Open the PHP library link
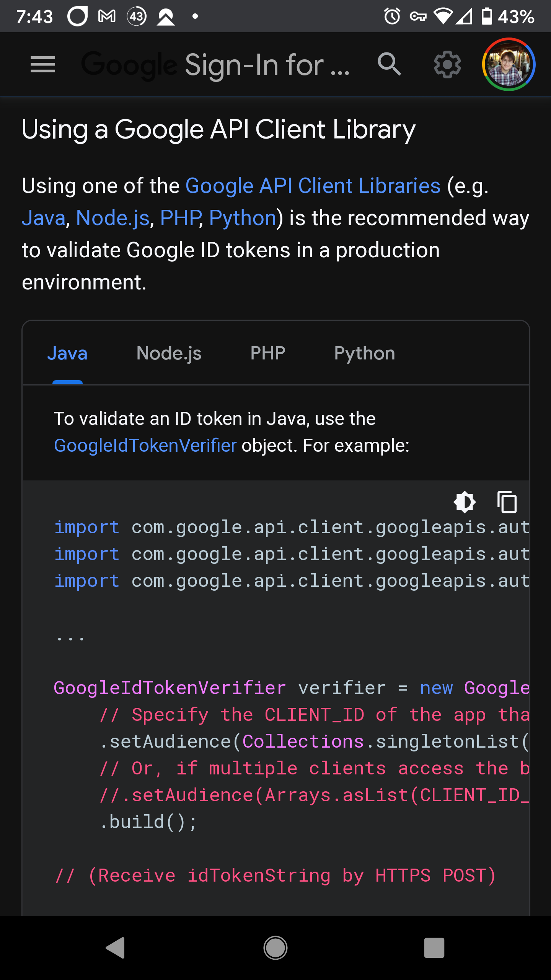The width and height of the screenshot is (551, 980). coord(180,217)
